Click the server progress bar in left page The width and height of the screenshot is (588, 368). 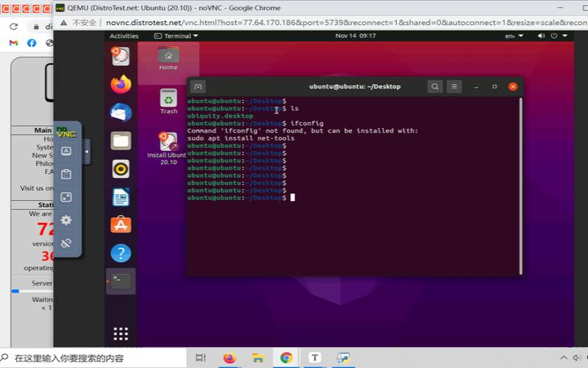(32, 291)
